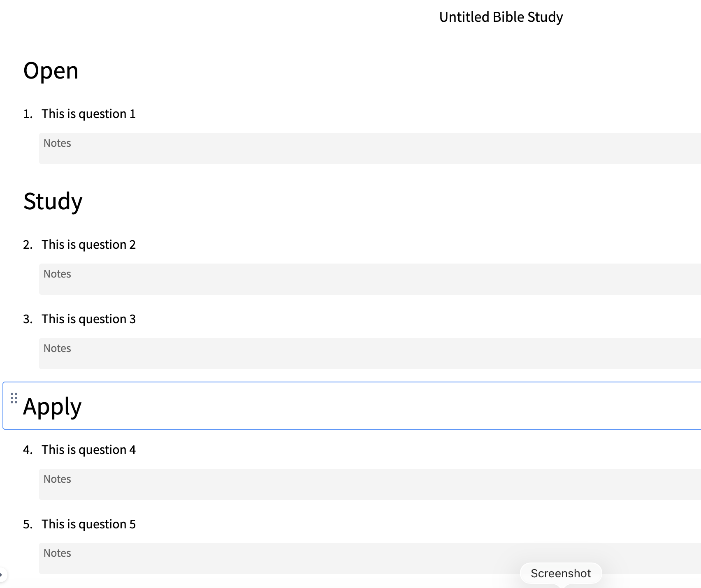Edit the text of question 1
Viewport: 701px width, 588px height.
pos(88,114)
